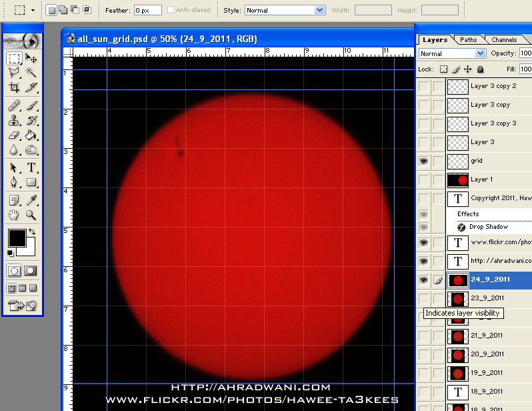Hide the 24_9_2011 layer
Image resolution: width=532 pixels, height=411 pixels.
(x=423, y=280)
